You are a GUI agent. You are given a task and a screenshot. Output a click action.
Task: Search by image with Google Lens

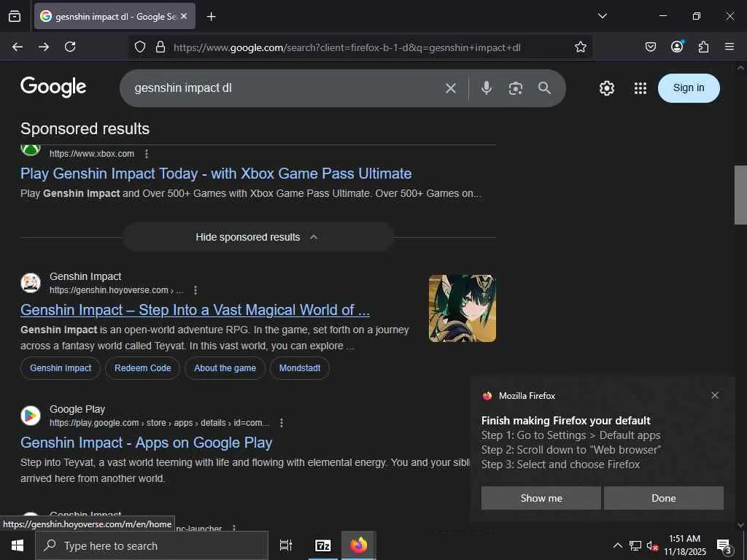516,88
